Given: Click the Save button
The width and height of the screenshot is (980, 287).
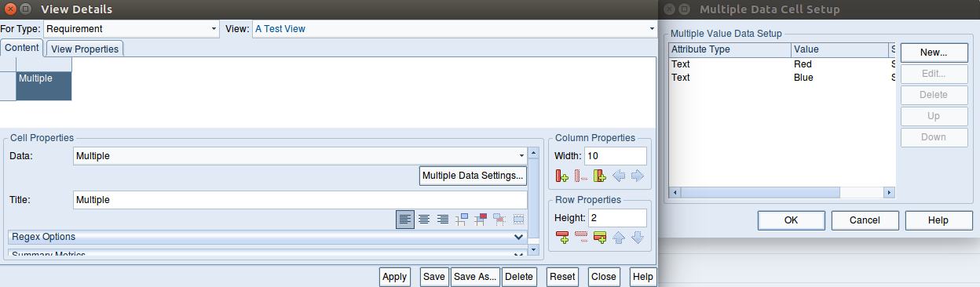Looking at the screenshot, I should pyautogui.click(x=434, y=277).
